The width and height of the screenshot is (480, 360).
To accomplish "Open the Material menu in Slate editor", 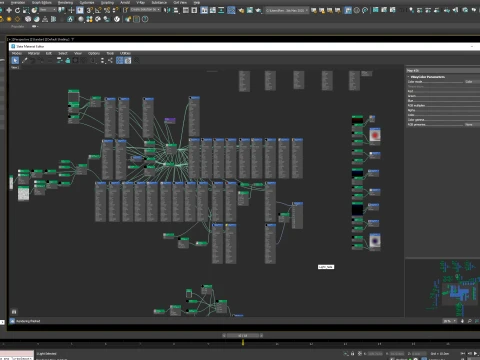I will pos(33,53).
